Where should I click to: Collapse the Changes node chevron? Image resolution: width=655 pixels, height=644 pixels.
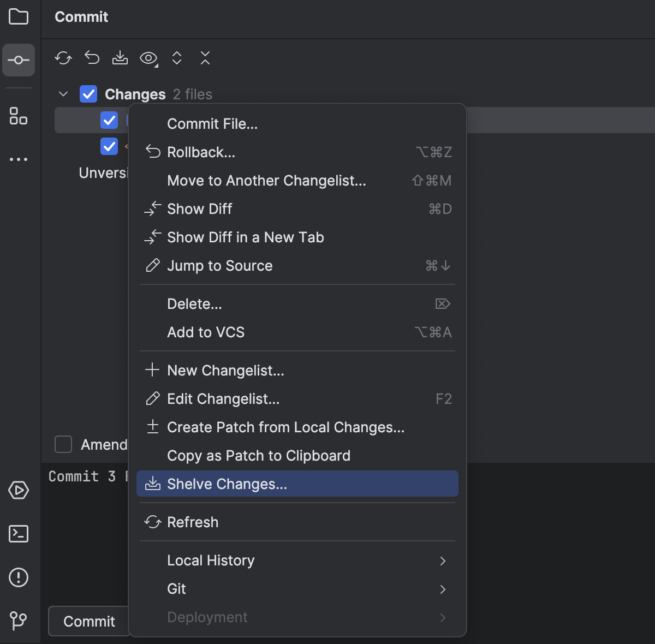[63, 93]
